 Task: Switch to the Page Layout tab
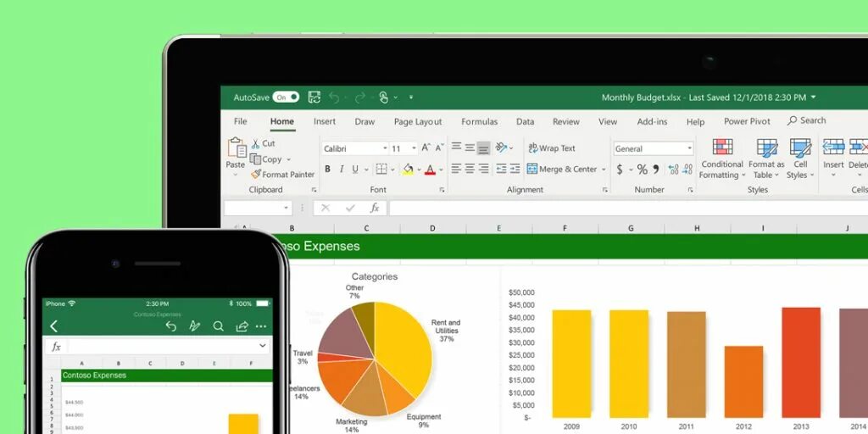[x=418, y=122]
